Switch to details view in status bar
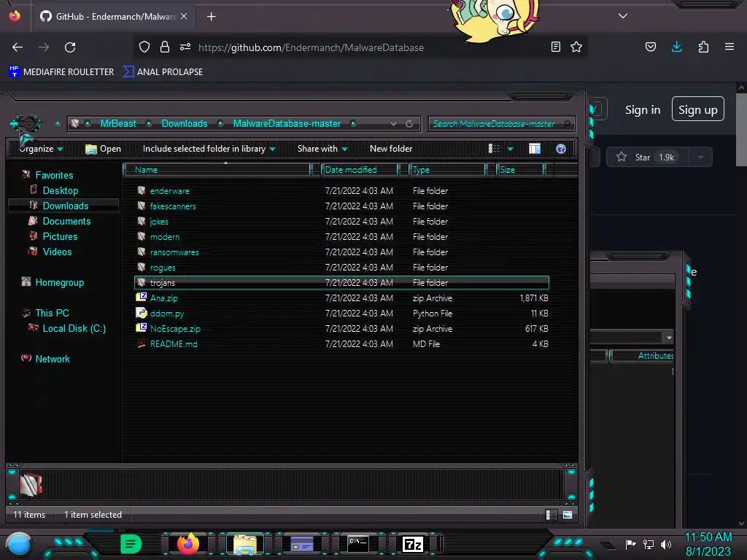The image size is (747, 560). click(x=551, y=515)
